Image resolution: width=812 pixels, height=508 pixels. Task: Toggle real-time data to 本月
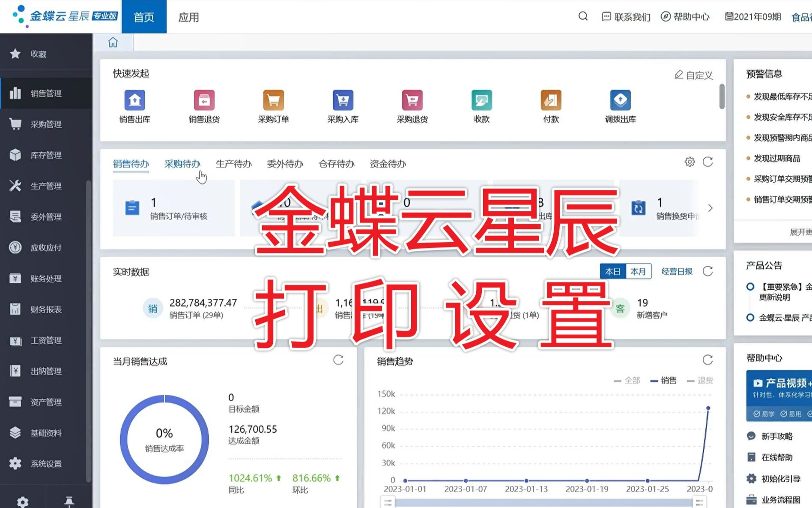click(x=638, y=271)
